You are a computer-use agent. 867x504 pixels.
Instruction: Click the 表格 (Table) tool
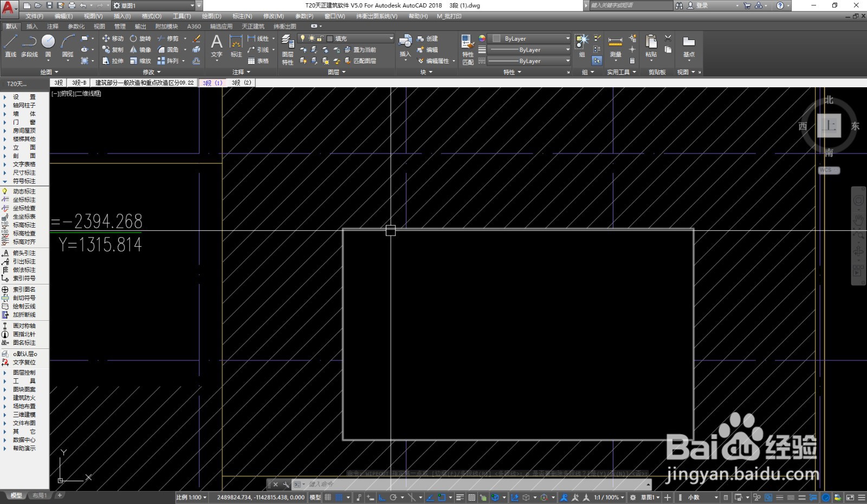(x=258, y=61)
